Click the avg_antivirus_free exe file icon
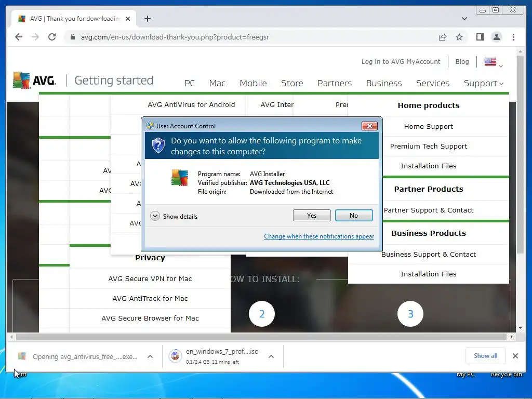The height and width of the screenshot is (399, 532). click(x=22, y=356)
